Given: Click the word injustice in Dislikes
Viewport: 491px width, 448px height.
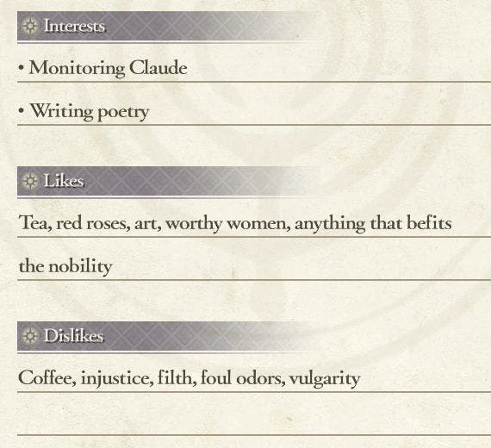Looking at the screenshot, I should (x=117, y=378).
